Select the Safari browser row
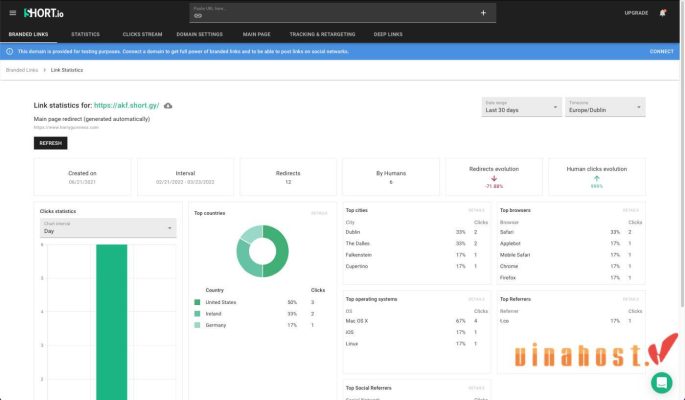The height and width of the screenshot is (400, 685). click(x=571, y=232)
